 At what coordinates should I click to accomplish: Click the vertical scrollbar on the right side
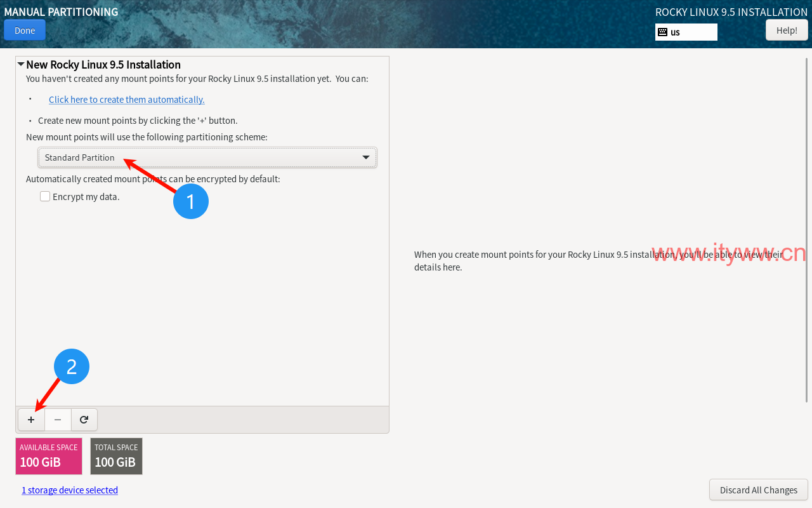[808, 229]
